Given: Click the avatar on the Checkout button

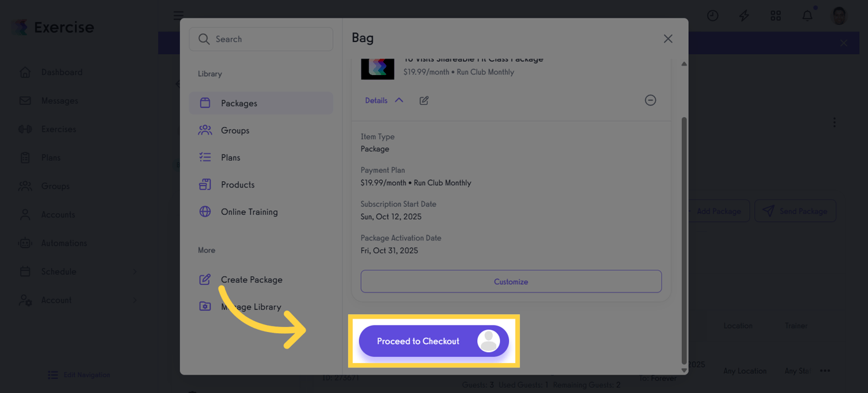Looking at the screenshot, I should (x=489, y=341).
